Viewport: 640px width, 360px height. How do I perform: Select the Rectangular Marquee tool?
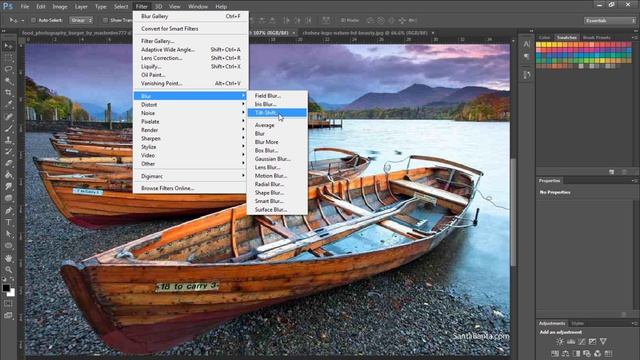pos(8,58)
